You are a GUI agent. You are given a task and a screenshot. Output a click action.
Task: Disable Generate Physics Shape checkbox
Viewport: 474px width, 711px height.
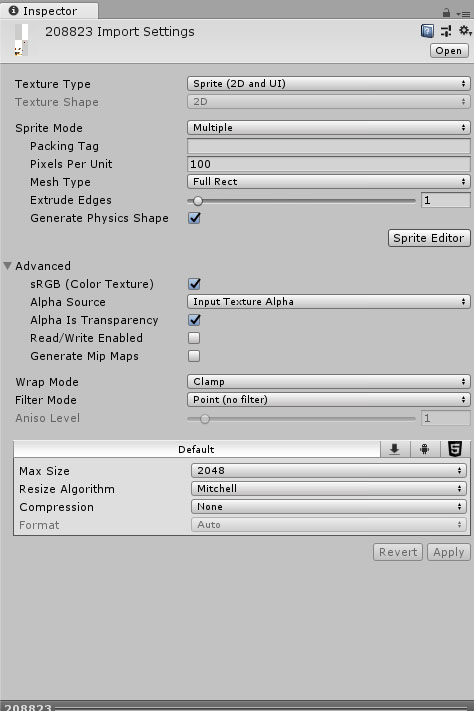tap(194, 218)
